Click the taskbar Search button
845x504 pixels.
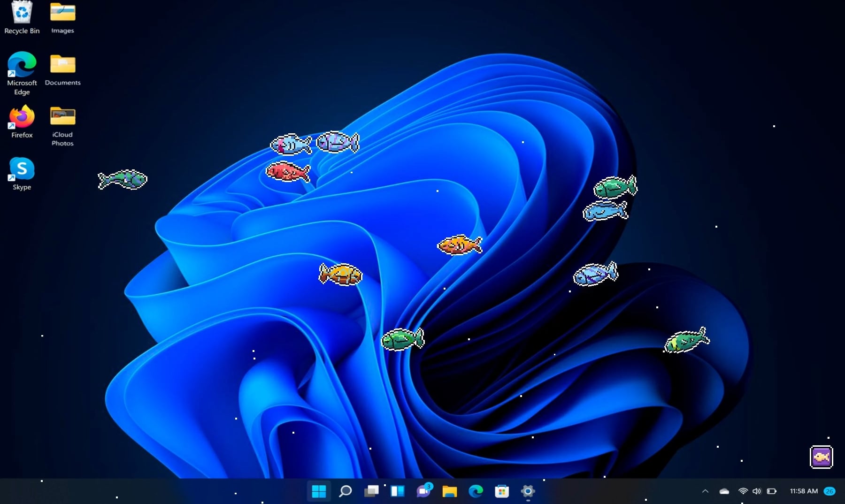[x=345, y=491]
